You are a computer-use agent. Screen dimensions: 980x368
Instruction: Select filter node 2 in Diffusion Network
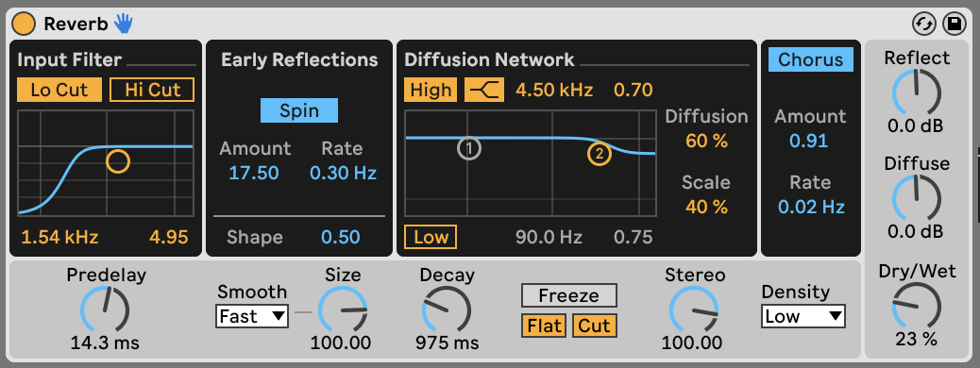[x=599, y=154]
